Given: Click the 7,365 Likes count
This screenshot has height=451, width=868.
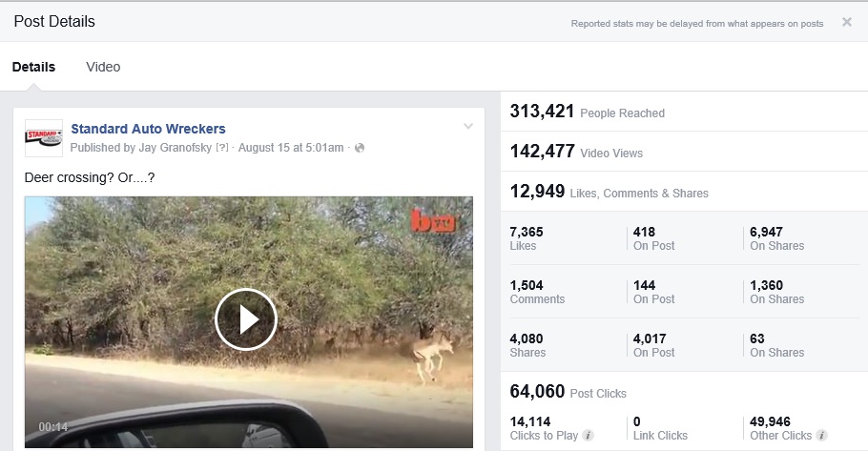Looking at the screenshot, I should 527,231.
